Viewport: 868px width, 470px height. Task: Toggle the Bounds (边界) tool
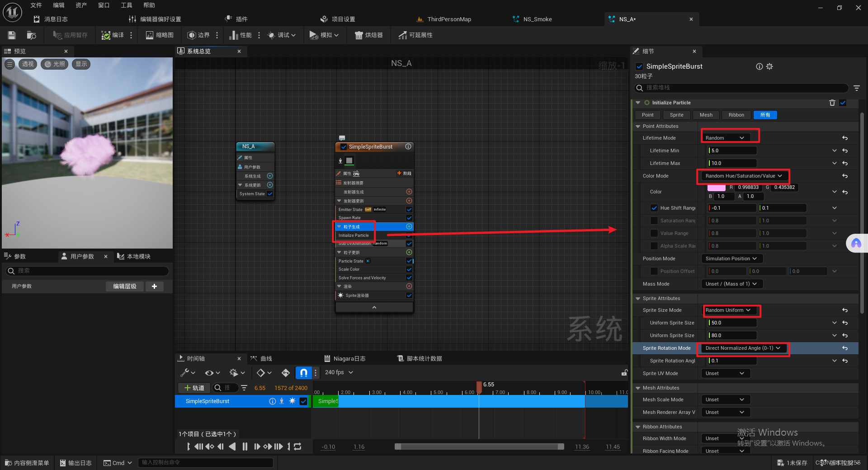(x=198, y=35)
